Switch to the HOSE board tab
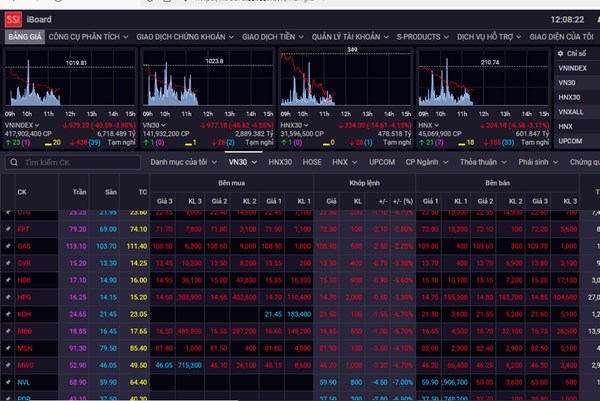Screen dimensions: 600x401 tap(312, 162)
